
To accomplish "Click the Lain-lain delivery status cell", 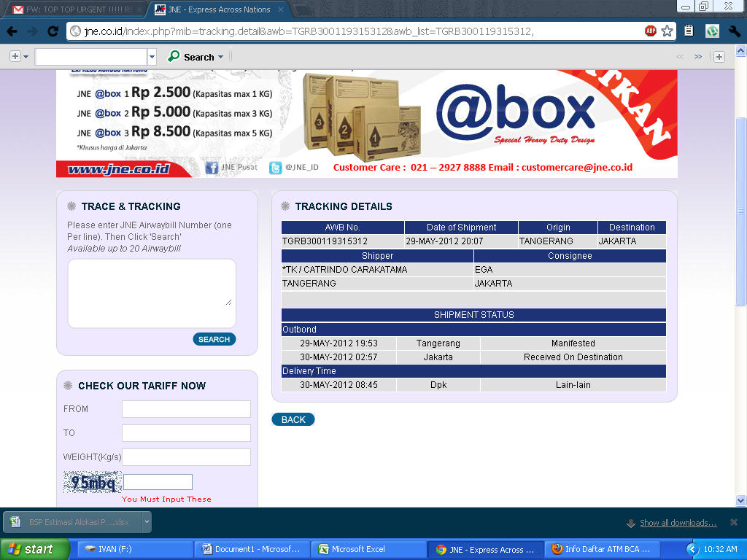I will click(573, 385).
